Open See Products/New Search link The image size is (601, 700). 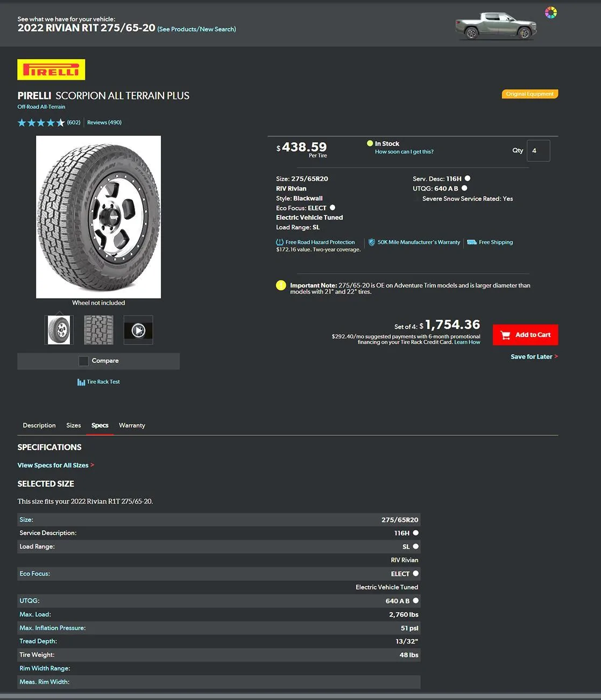pos(196,29)
